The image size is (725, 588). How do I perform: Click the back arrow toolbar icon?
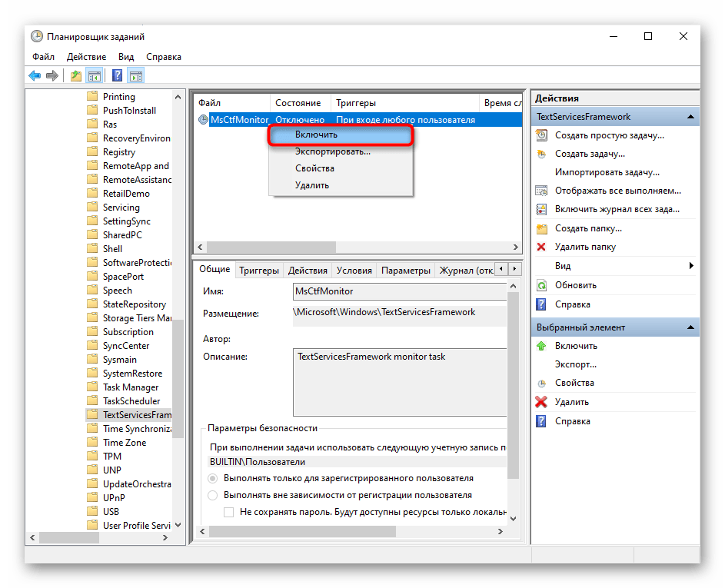tap(35, 75)
